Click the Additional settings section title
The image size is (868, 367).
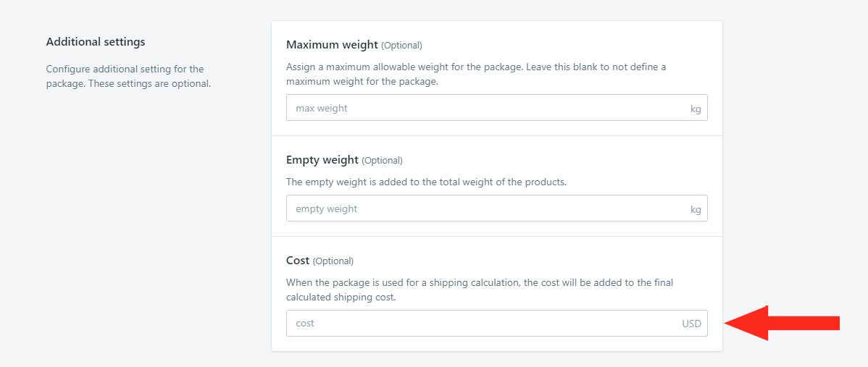(x=95, y=41)
